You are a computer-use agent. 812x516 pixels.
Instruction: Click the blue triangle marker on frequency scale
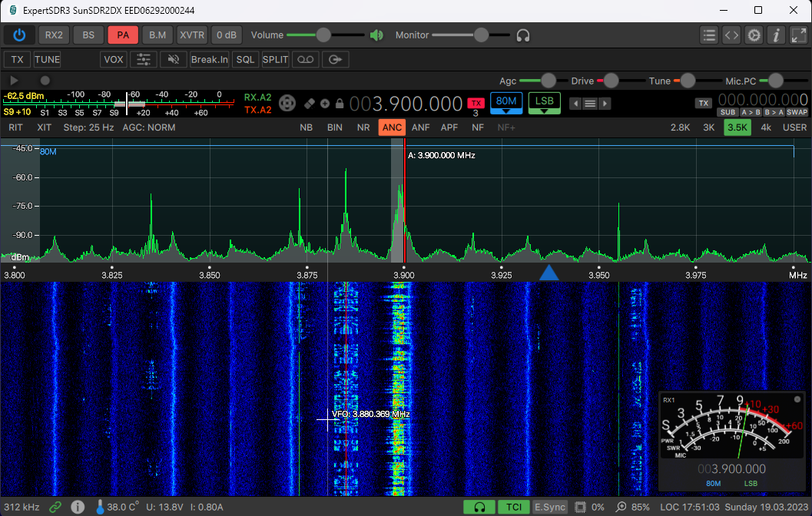[x=549, y=273]
